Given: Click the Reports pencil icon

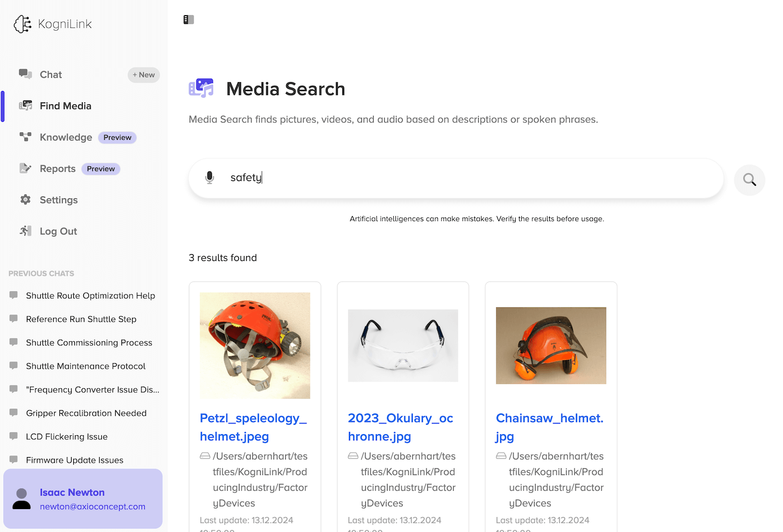Looking at the screenshot, I should [x=25, y=168].
